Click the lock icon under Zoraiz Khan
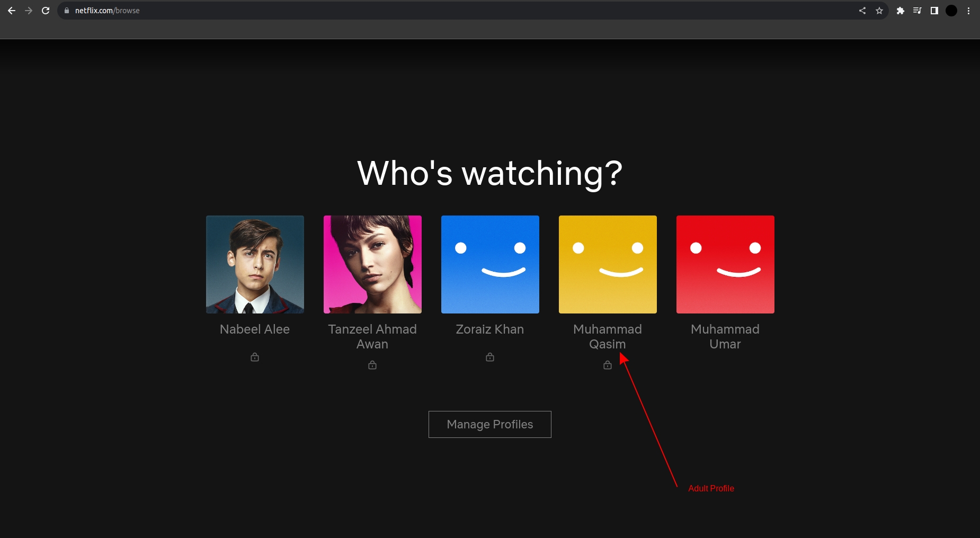 click(x=490, y=357)
